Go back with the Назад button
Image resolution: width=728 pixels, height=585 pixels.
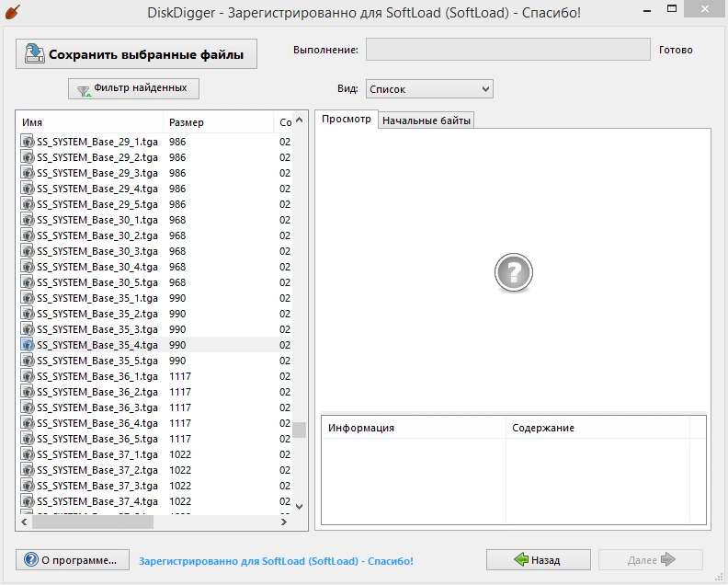pyautogui.click(x=539, y=560)
